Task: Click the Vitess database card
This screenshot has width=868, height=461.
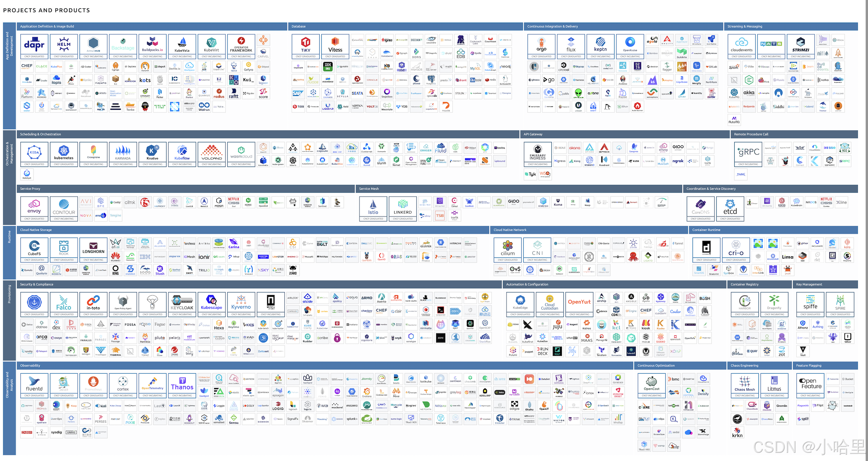Action: (335, 45)
